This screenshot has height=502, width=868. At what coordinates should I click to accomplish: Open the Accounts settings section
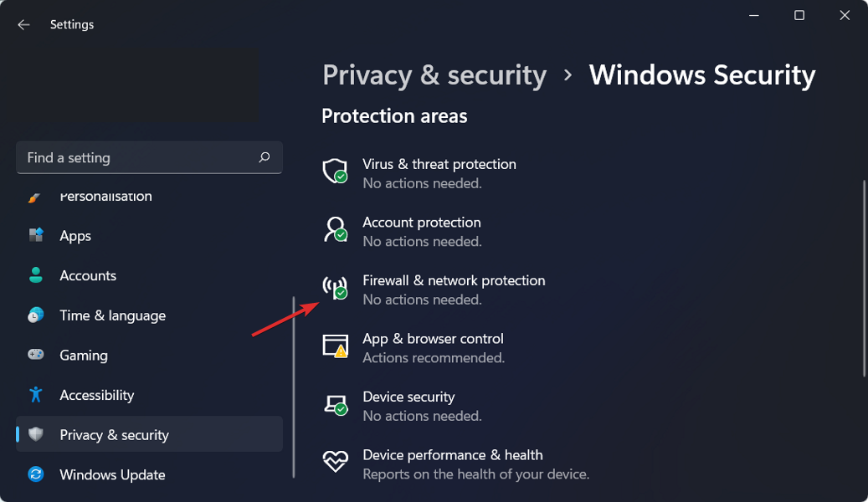click(88, 275)
